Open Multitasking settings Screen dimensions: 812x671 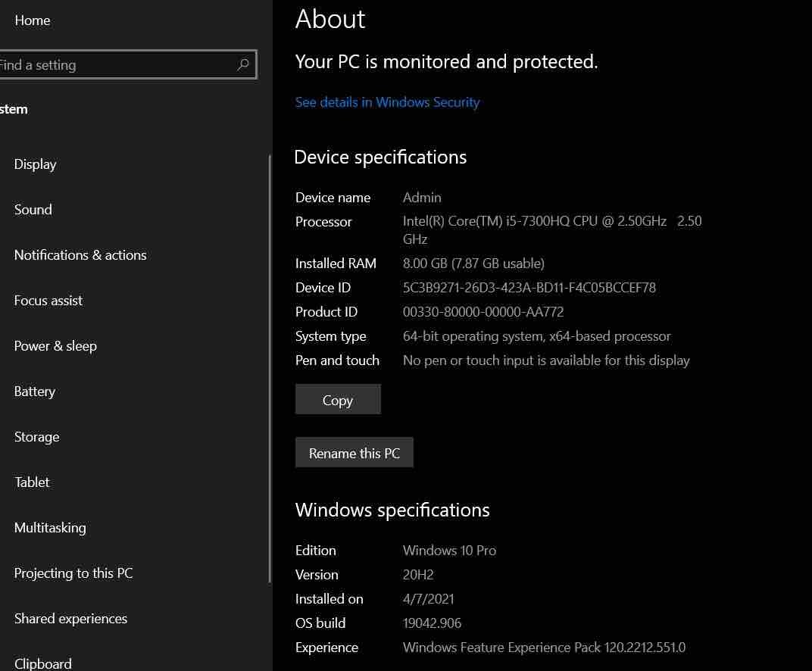point(50,528)
